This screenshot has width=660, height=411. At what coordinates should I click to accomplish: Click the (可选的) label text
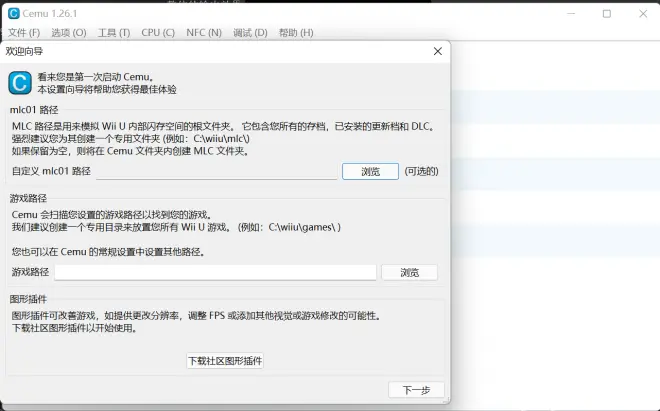click(421, 171)
